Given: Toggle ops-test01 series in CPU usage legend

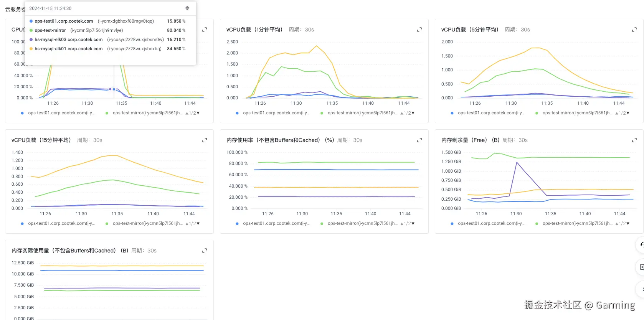Looking at the screenshot, I should (x=58, y=113).
